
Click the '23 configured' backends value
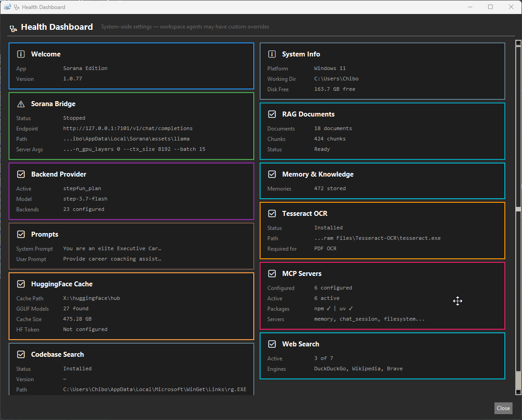[84, 209]
